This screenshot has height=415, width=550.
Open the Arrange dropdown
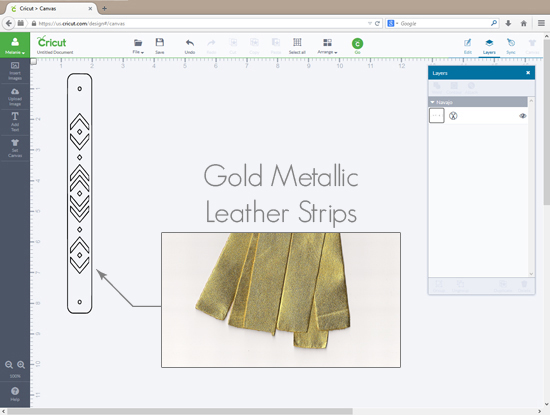coord(327,46)
